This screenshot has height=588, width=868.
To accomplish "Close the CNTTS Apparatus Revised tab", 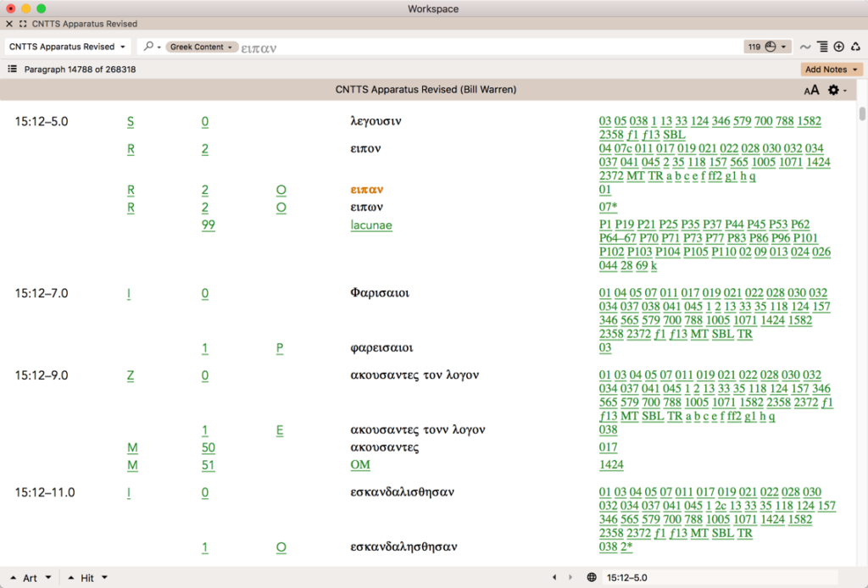I will [9, 24].
